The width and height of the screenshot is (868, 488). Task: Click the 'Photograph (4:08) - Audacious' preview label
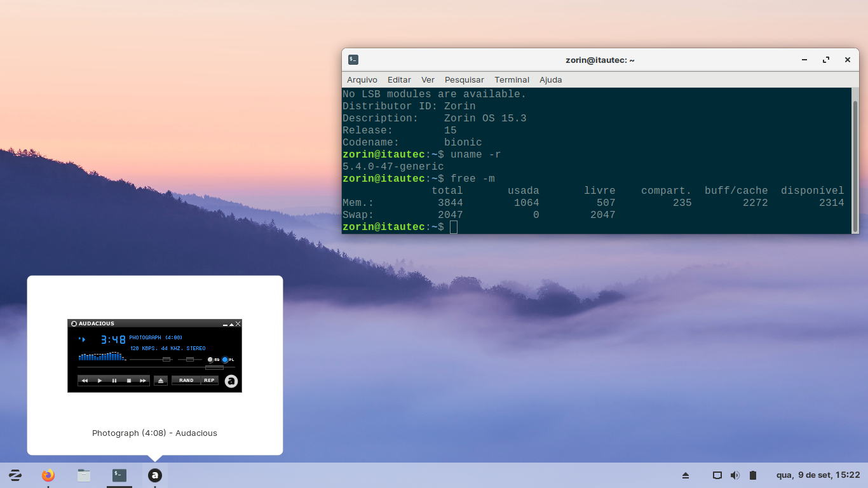tap(154, 433)
